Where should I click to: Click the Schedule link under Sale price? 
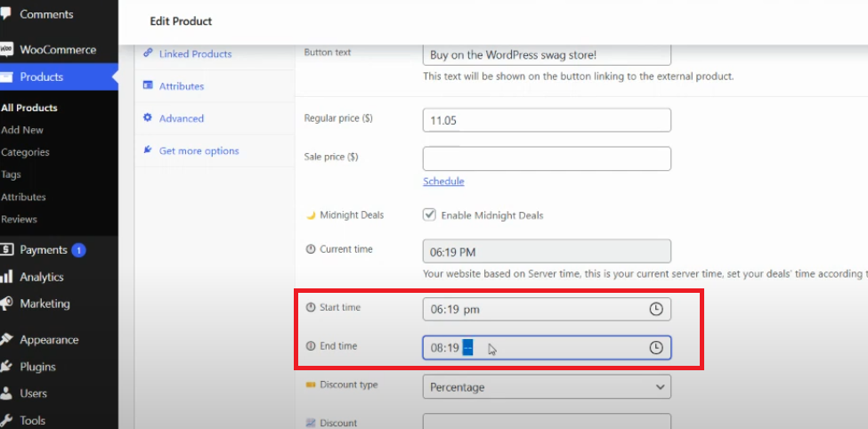pos(443,181)
